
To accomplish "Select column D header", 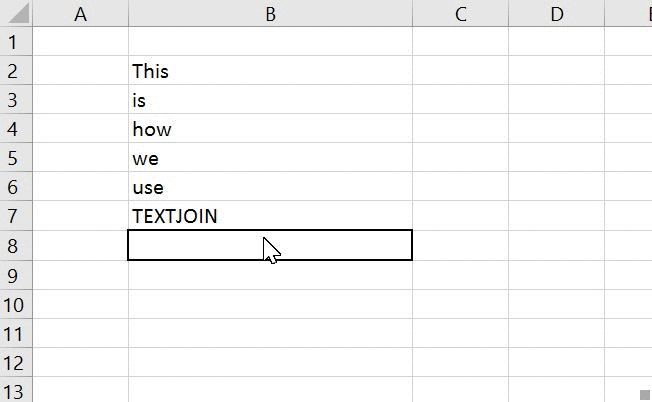I will 556,14.
